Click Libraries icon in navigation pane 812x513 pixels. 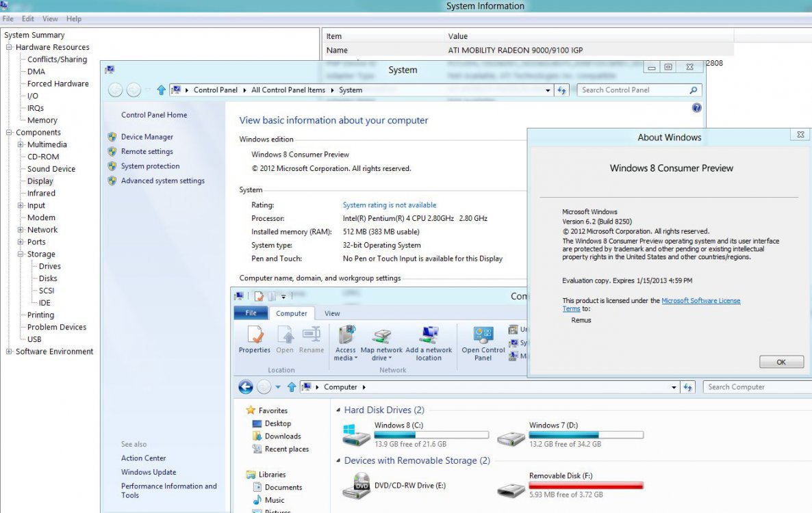point(251,474)
